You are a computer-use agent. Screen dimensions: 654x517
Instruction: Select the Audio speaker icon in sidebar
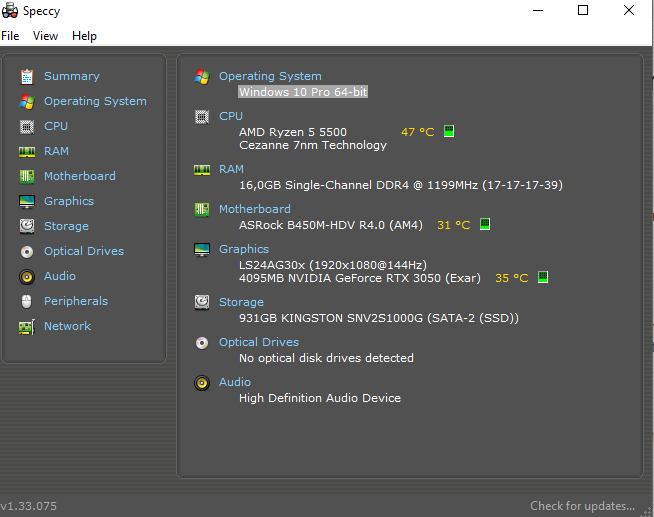[x=27, y=276]
